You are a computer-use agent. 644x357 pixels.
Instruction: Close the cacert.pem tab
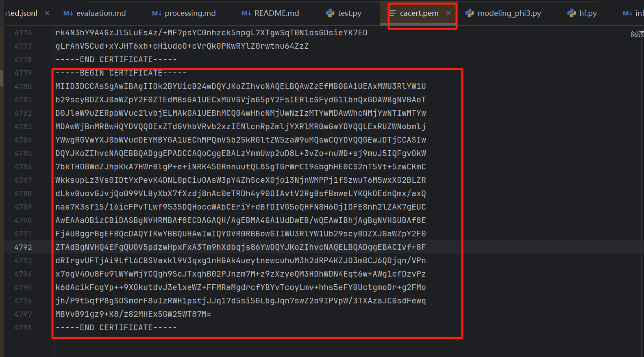pos(448,13)
